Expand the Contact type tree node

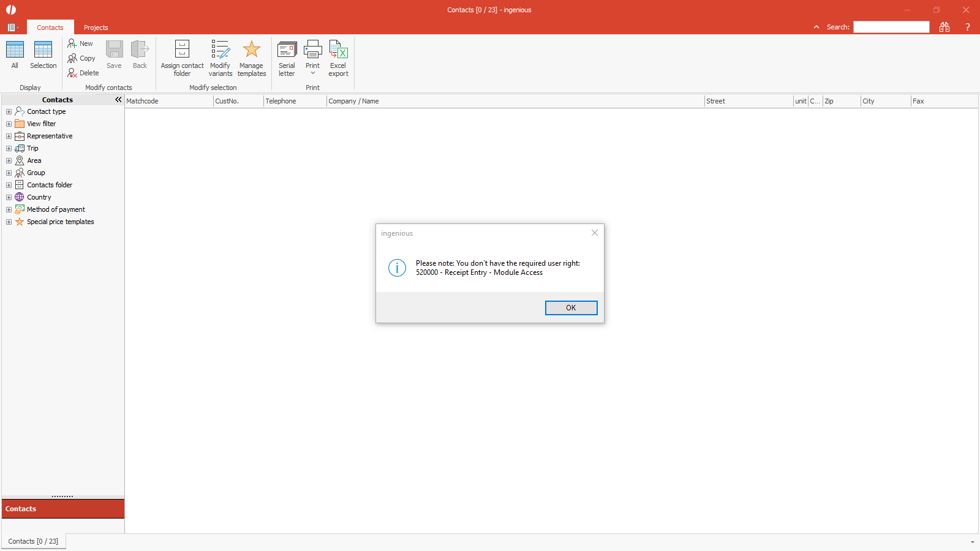pyautogui.click(x=9, y=111)
